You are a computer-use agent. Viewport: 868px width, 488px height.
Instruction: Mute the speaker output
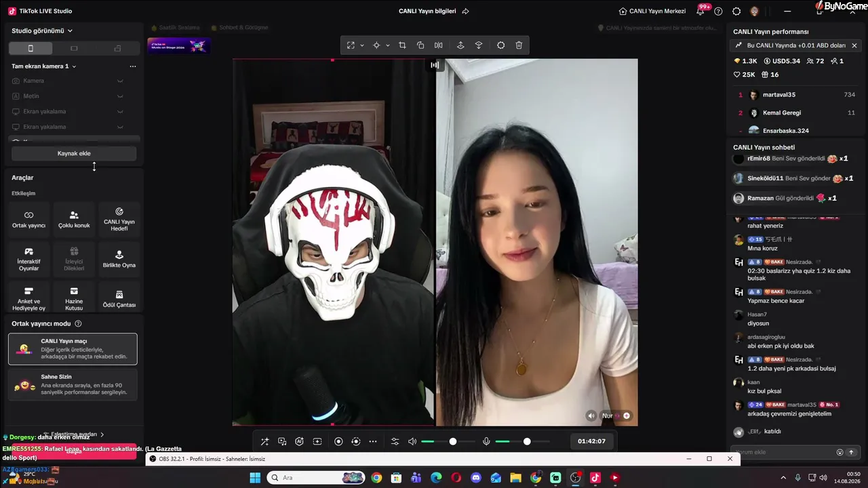tap(412, 441)
